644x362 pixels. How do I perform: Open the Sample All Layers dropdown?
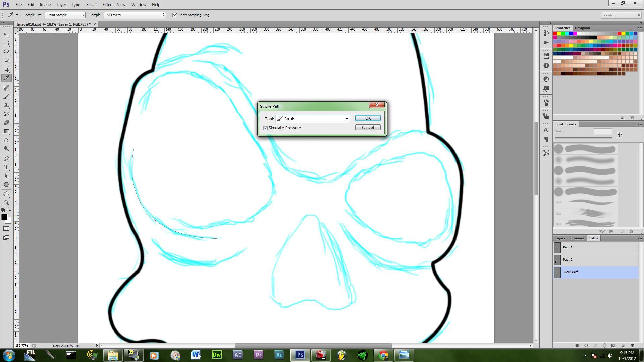135,15
